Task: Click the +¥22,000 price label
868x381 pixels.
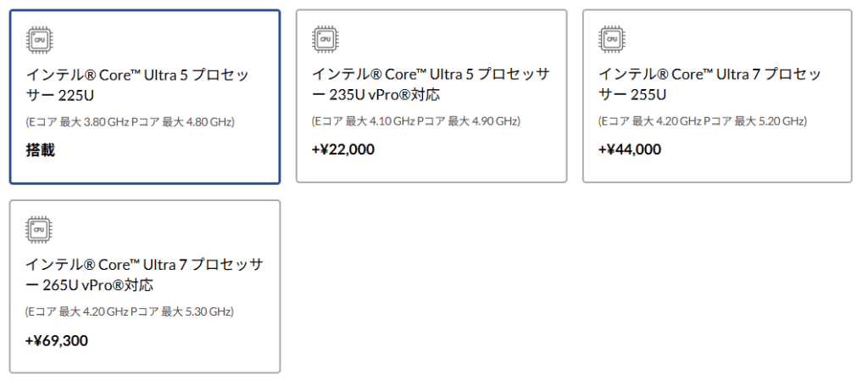Action: [x=342, y=150]
